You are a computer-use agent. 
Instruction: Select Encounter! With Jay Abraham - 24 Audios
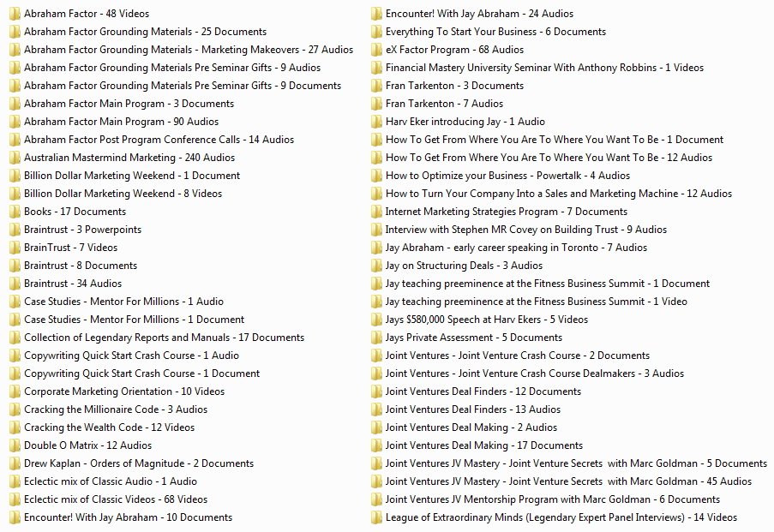(479, 14)
